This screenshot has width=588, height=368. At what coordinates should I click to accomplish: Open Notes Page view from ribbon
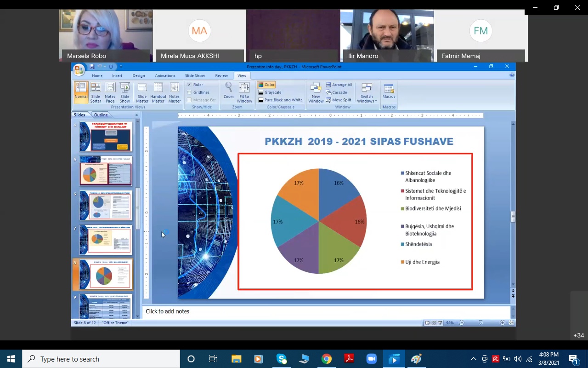(x=110, y=92)
